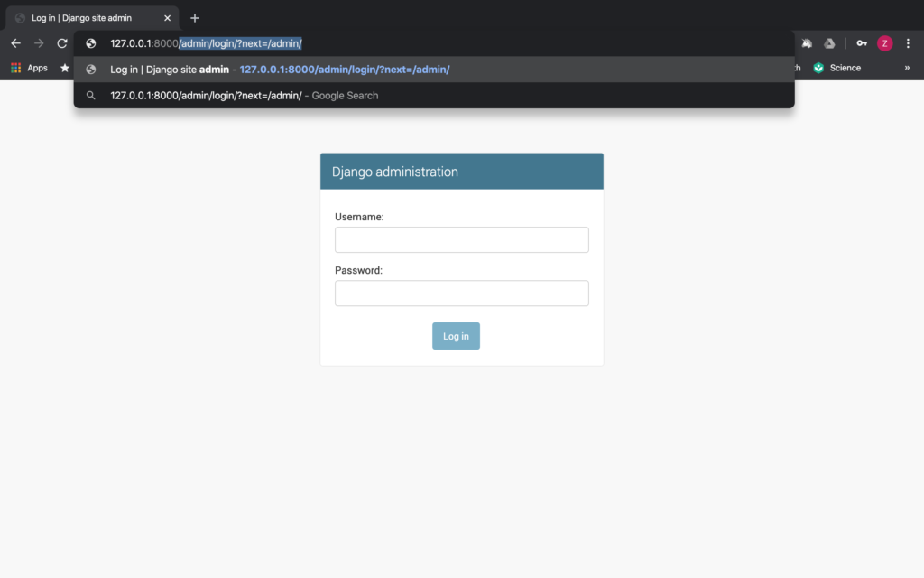
Task: Click the globe icon in admin suggestion row
Action: pos(91,70)
